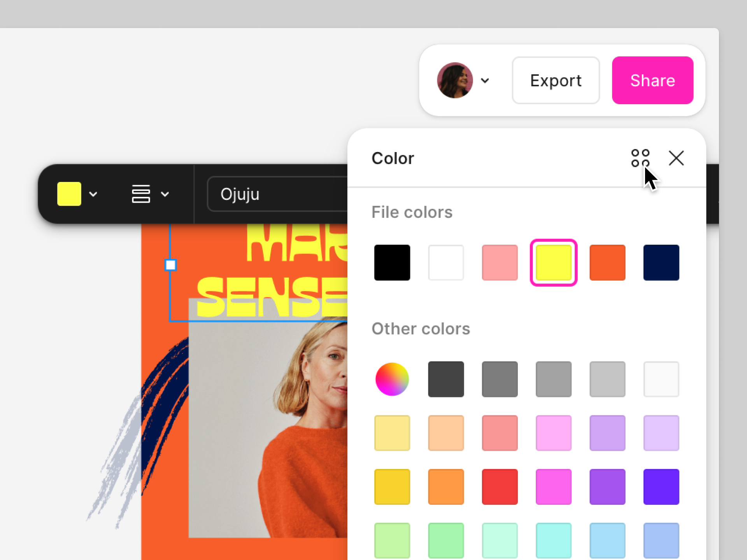747x560 pixels.
Task: Open the color libraries grid icon
Action: [640, 158]
